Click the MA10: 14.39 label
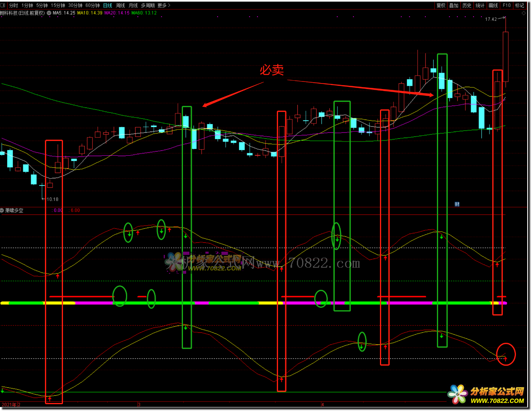 (x=90, y=13)
